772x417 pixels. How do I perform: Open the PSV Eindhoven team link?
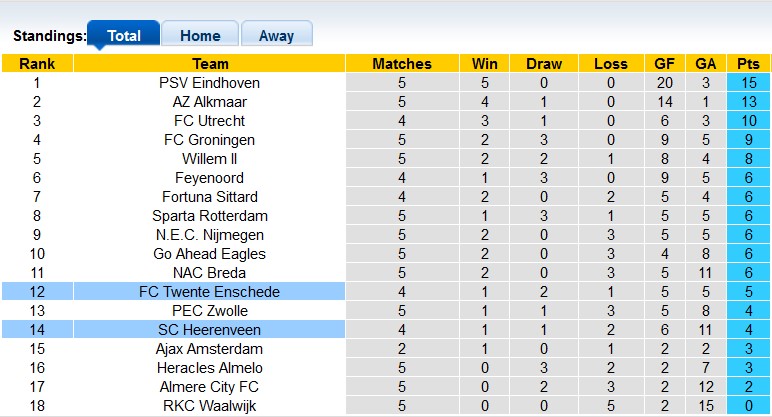[209, 83]
